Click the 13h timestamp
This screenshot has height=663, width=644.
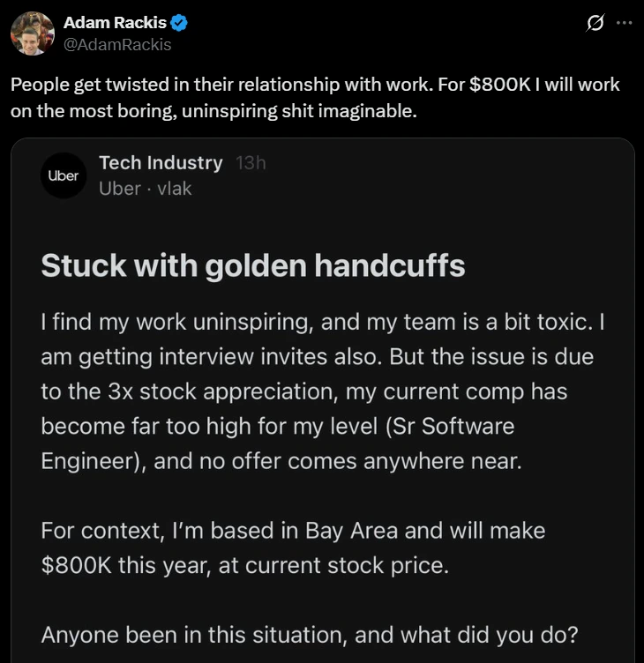click(251, 163)
